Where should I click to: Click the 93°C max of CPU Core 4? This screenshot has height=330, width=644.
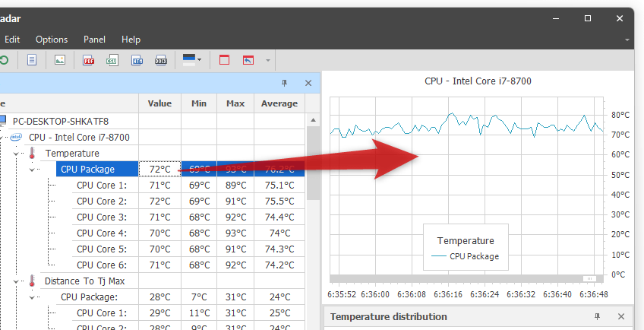pyautogui.click(x=235, y=233)
